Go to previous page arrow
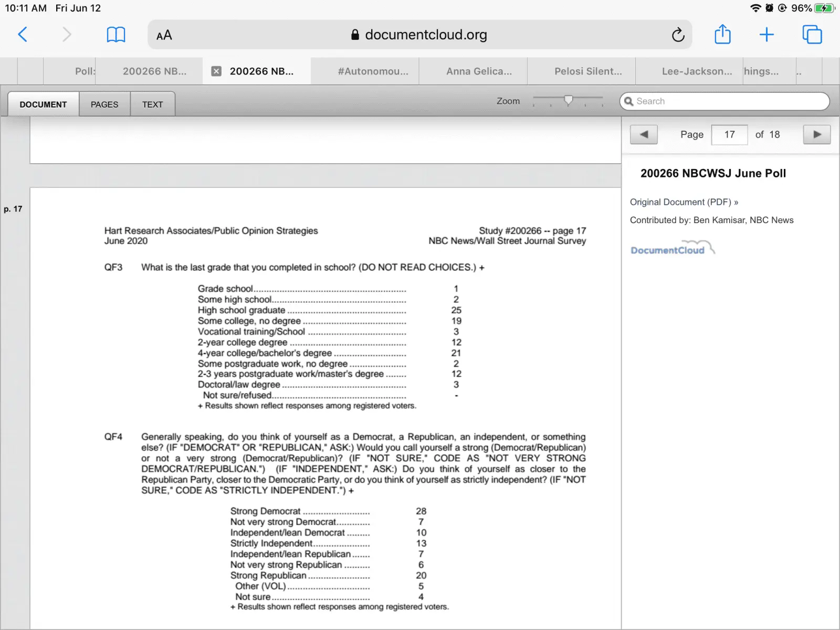Viewport: 840px width, 630px height. [644, 134]
